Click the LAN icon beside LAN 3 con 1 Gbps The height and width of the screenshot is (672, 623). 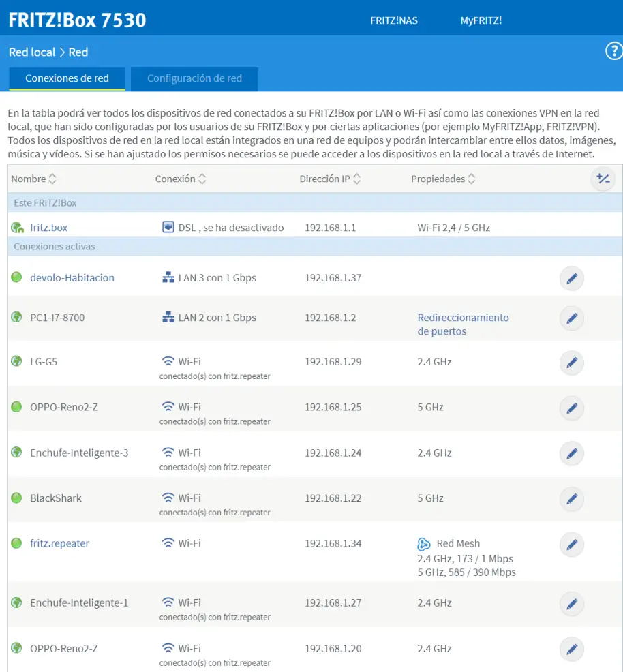pyautogui.click(x=168, y=277)
